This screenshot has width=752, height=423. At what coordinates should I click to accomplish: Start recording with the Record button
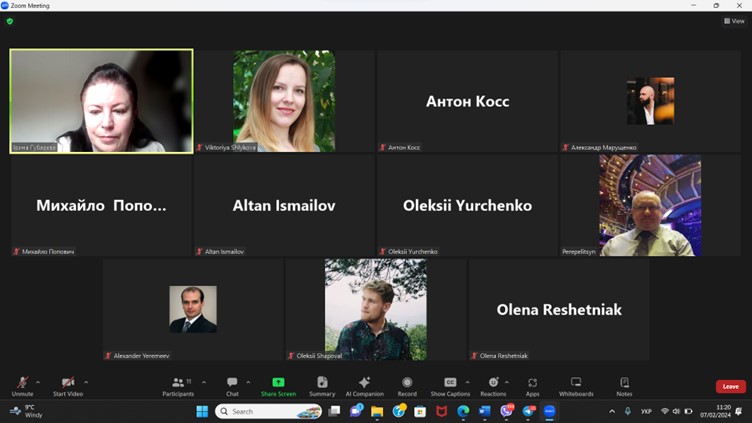407,385
